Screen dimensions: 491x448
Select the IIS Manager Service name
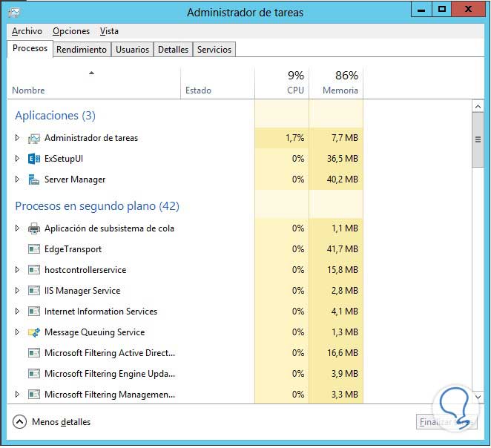[x=82, y=291]
